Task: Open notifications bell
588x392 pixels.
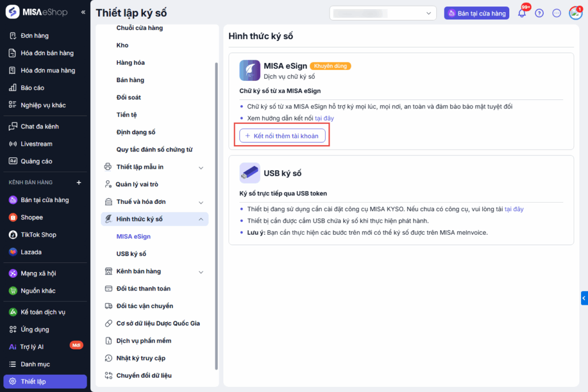Action: pyautogui.click(x=522, y=13)
